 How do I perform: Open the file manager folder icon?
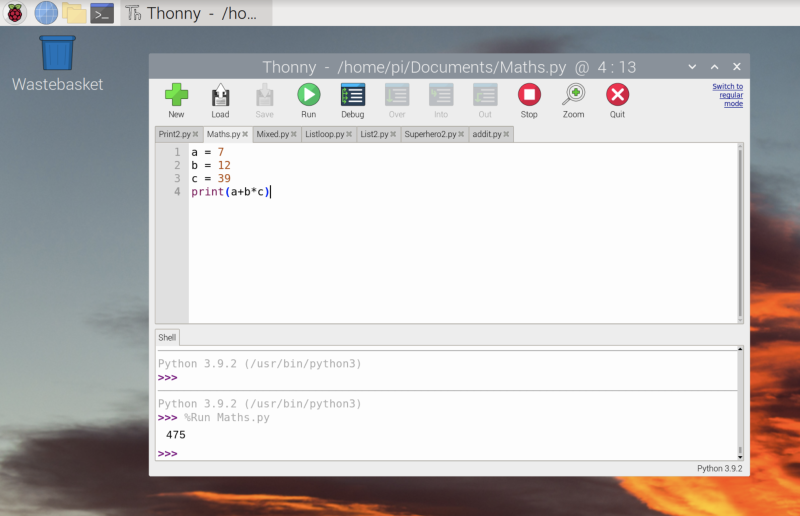[74, 13]
